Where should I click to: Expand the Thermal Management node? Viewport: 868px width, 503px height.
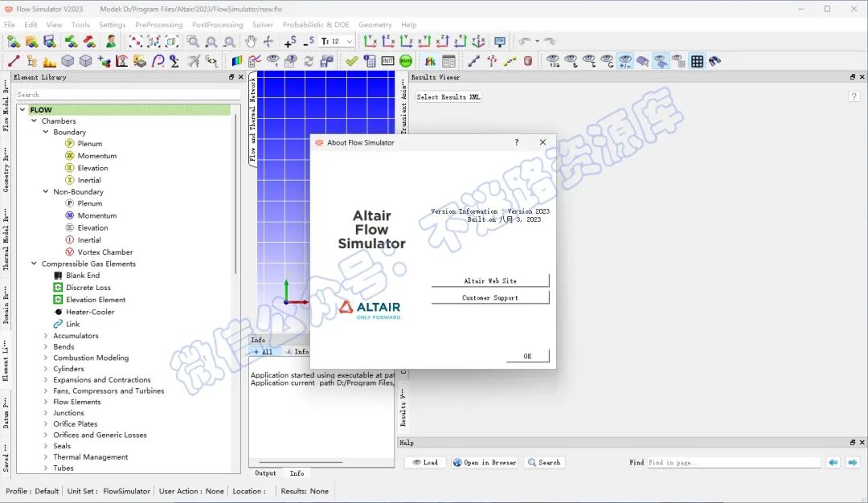46,456
